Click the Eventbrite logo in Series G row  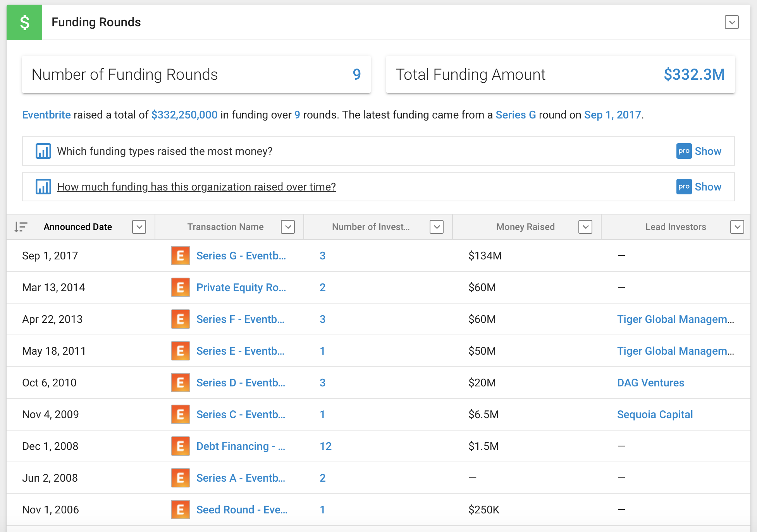click(x=181, y=256)
